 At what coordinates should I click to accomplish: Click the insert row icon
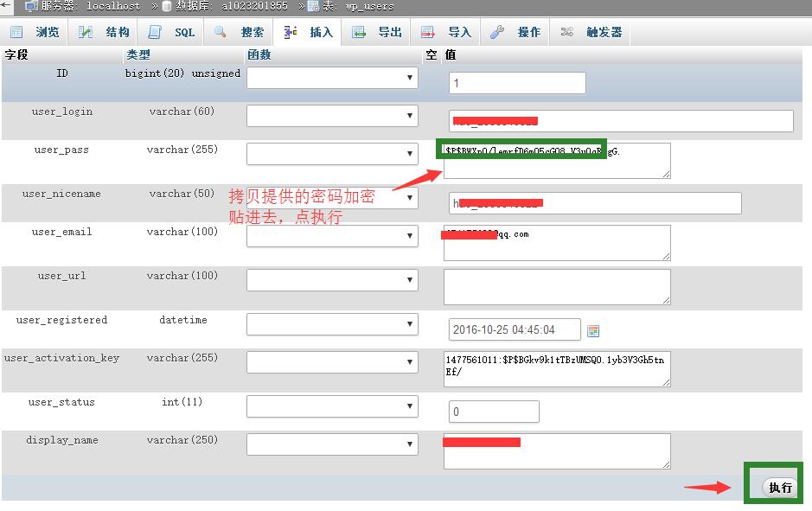point(290,32)
